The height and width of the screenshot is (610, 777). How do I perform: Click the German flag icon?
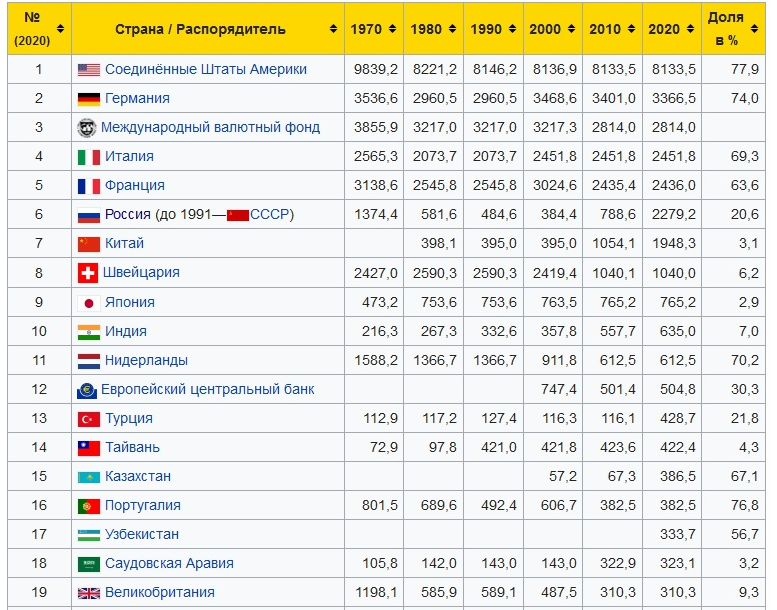coord(89,99)
